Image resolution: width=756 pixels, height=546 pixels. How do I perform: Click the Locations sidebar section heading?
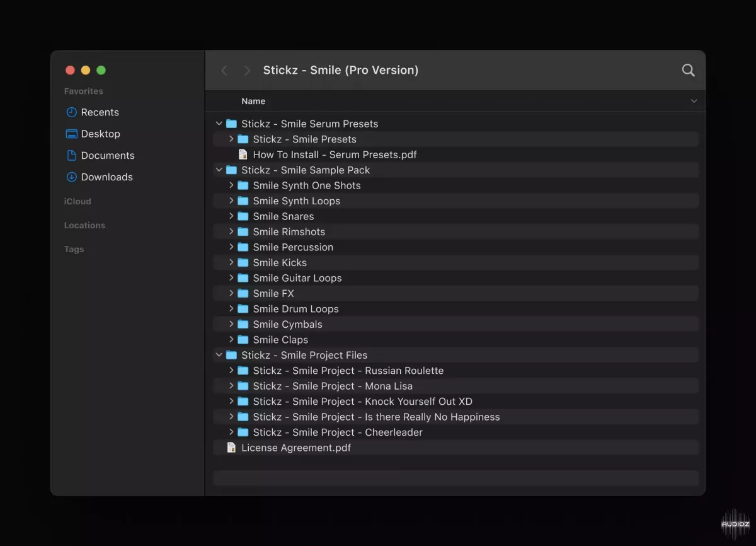pyautogui.click(x=84, y=225)
